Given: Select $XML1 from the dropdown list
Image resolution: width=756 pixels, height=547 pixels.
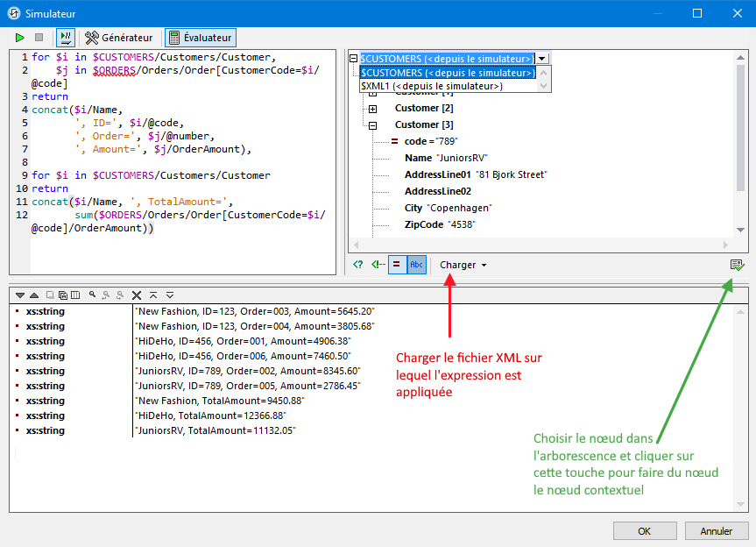Looking at the screenshot, I should click(x=431, y=86).
